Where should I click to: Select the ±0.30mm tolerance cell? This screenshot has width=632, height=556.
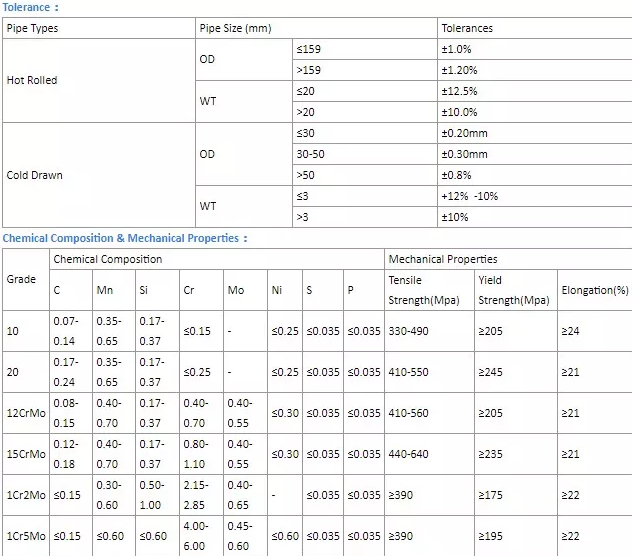tap(464, 154)
